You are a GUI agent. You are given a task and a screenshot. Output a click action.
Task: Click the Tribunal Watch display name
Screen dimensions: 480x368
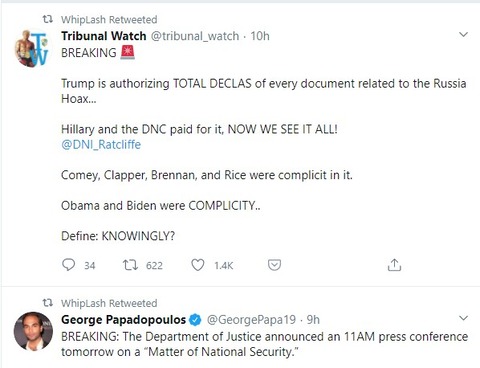(104, 36)
